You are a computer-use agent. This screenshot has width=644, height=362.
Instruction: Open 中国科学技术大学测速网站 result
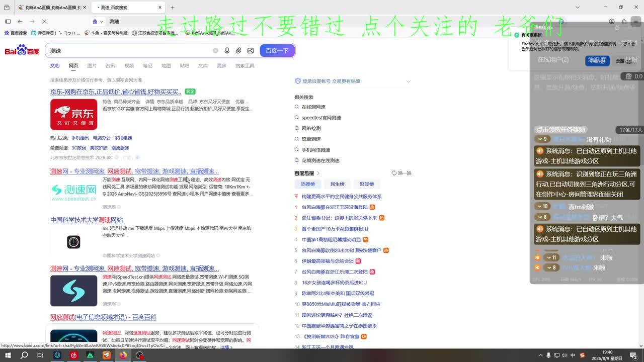click(87, 220)
